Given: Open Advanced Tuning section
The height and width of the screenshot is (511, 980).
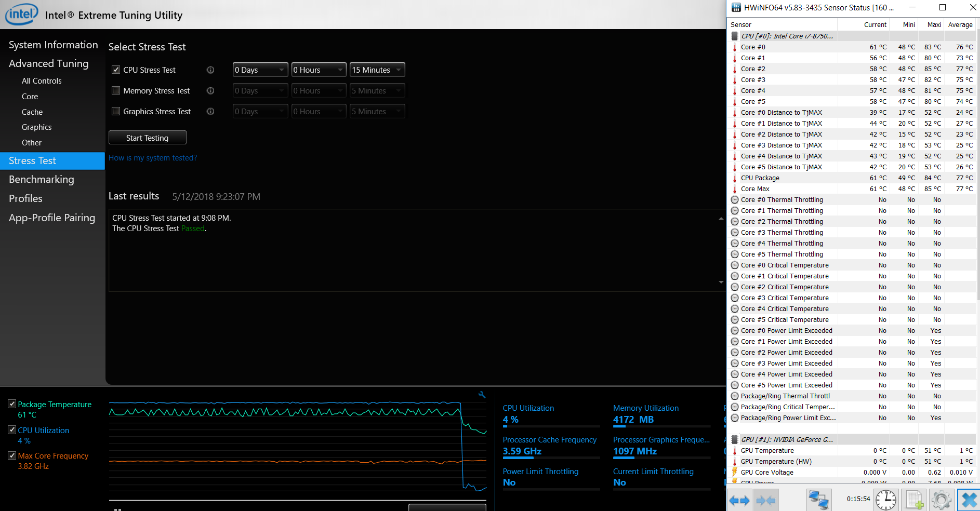Looking at the screenshot, I should pyautogui.click(x=48, y=63).
